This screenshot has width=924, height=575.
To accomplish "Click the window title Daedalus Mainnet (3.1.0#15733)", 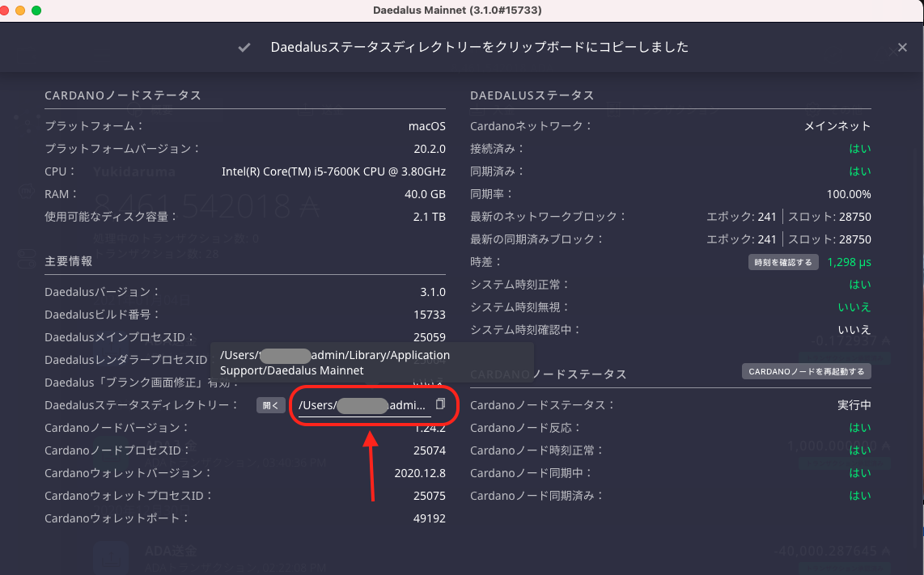I will click(457, 10).
